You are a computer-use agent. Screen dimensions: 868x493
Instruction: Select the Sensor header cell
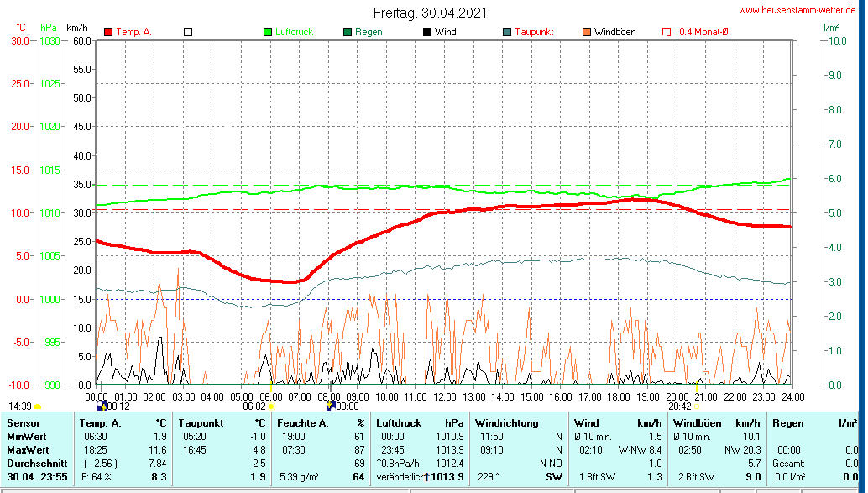point(24,423)
